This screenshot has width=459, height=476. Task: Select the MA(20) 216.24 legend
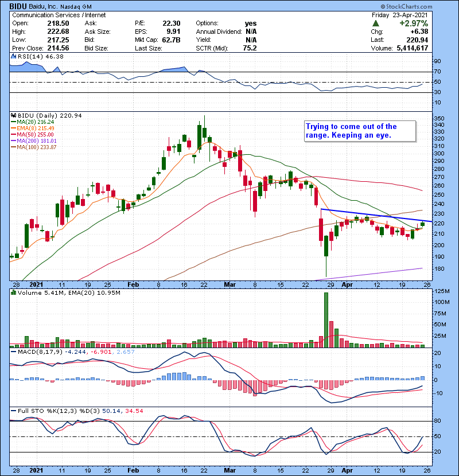[33, 122]
